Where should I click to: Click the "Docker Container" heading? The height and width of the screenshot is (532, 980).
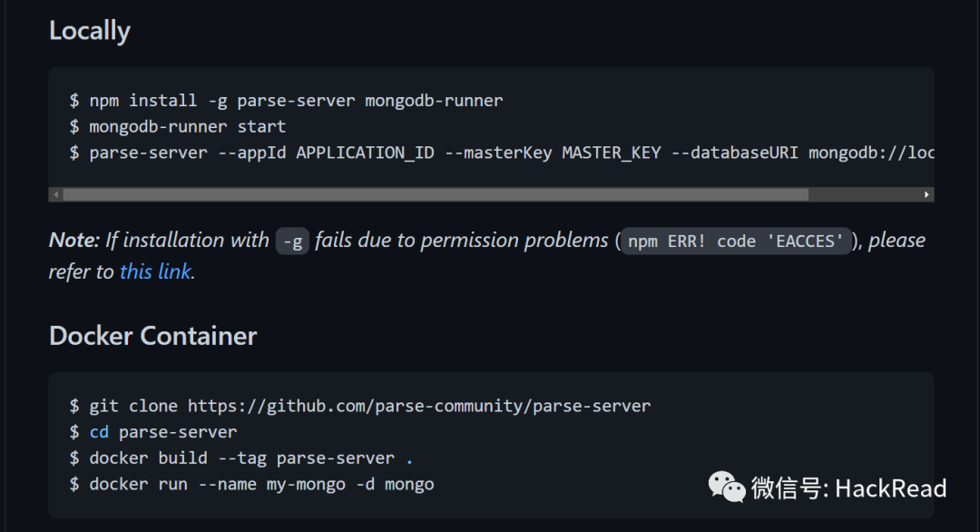click(x=152, y=336)
